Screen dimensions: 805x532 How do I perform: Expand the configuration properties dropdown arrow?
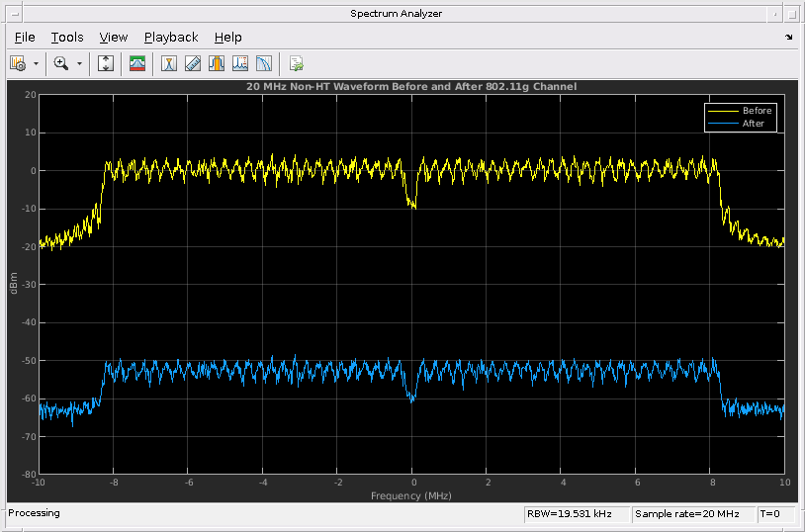click(x=37, y=63)
